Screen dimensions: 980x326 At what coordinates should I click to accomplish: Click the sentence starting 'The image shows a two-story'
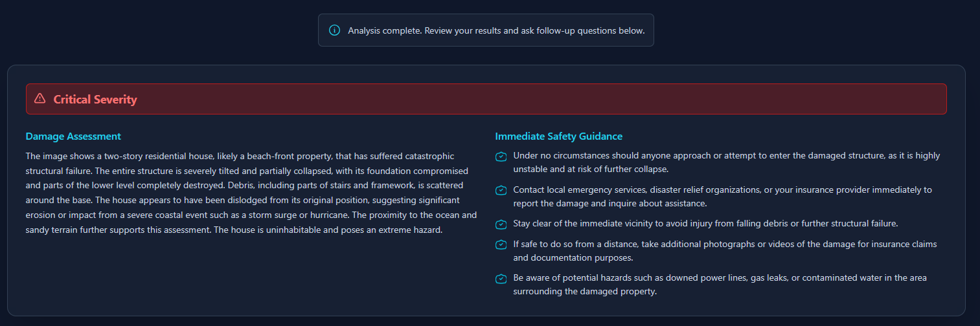point(246,162)
